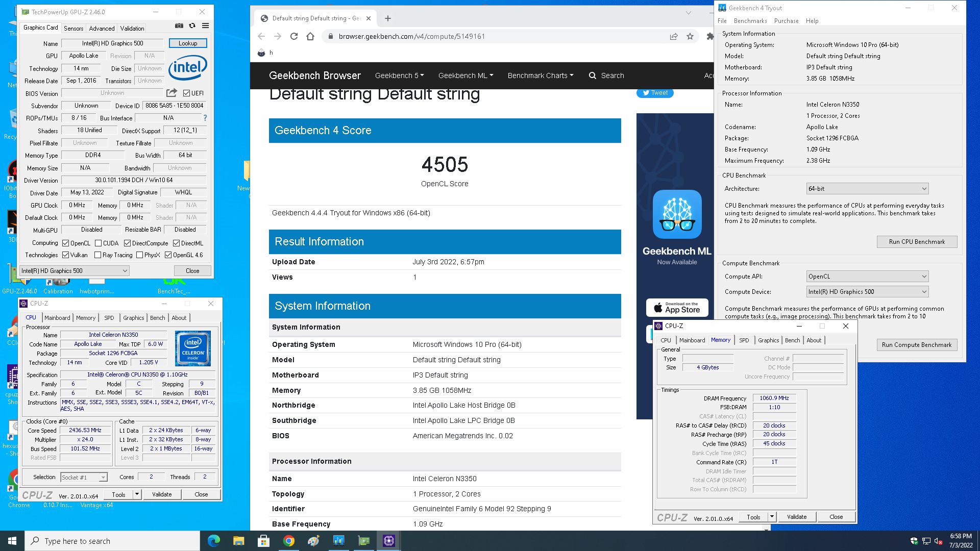Expand the Geekbench 5 nav menu

[x=399, y=76]
